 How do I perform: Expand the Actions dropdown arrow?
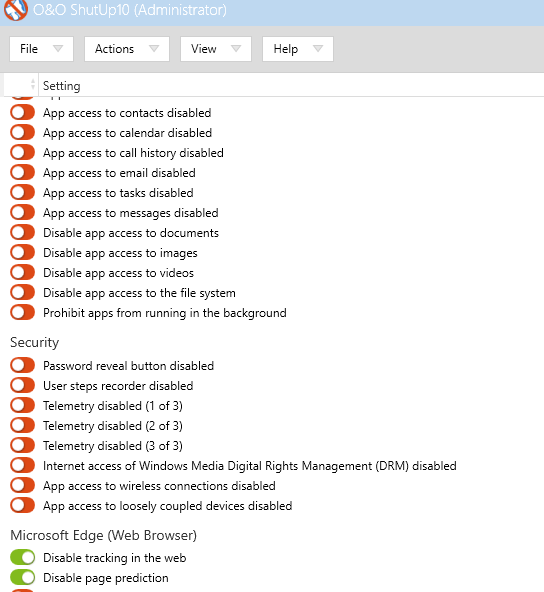click(154, 49)
